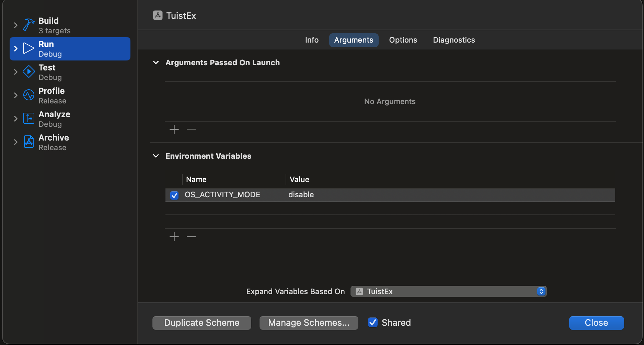The width and height of the screenshot is (644, 345).
Task: Click the Close button
Action: (x=596, y=323)
